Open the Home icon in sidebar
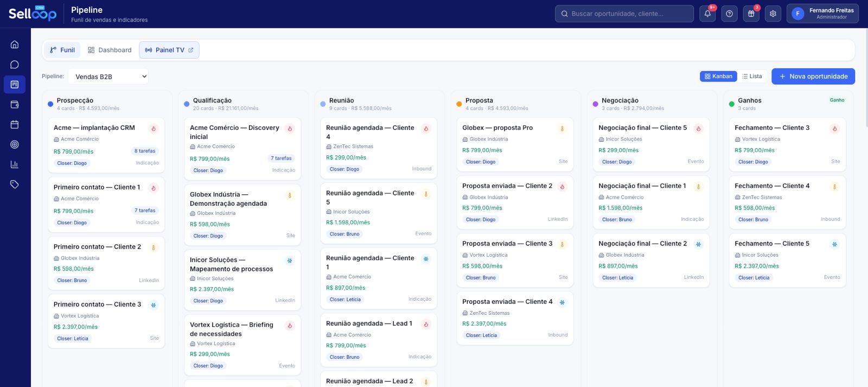This screenshot has width=868, height=387. [x=15, y=45]
